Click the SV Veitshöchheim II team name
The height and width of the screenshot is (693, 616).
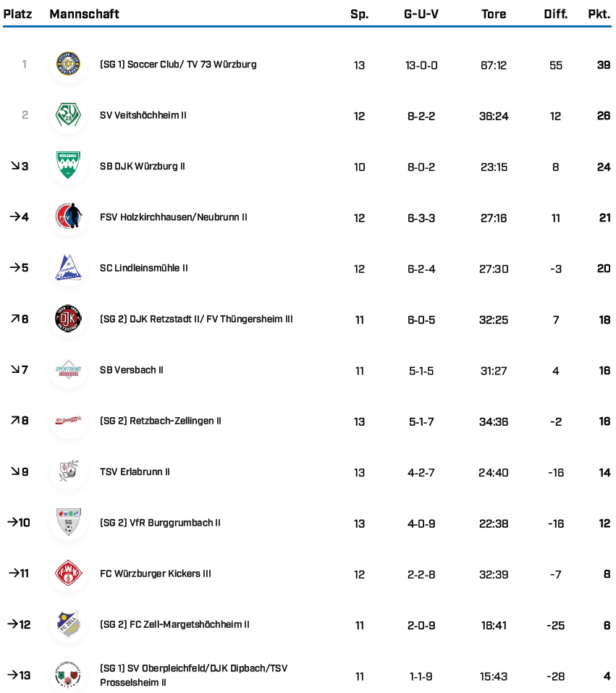(x=143, y=115)
